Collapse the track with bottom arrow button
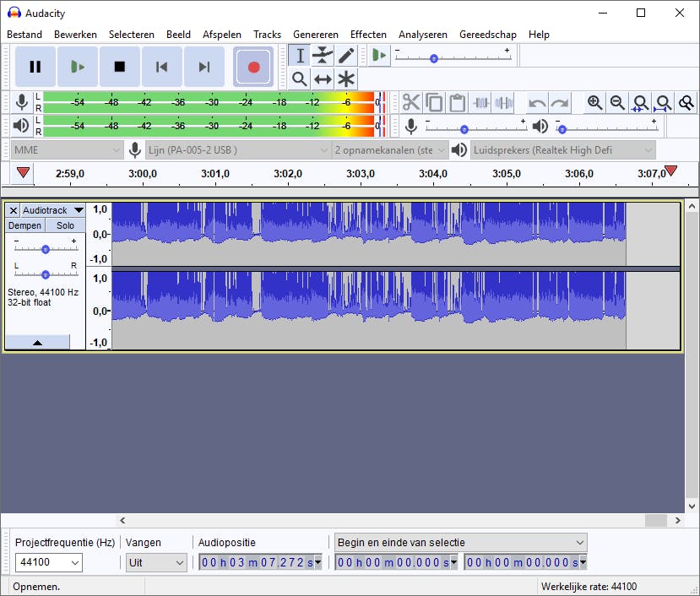The height and width of the screenshot is (596, 700). [x=37, y=343]
